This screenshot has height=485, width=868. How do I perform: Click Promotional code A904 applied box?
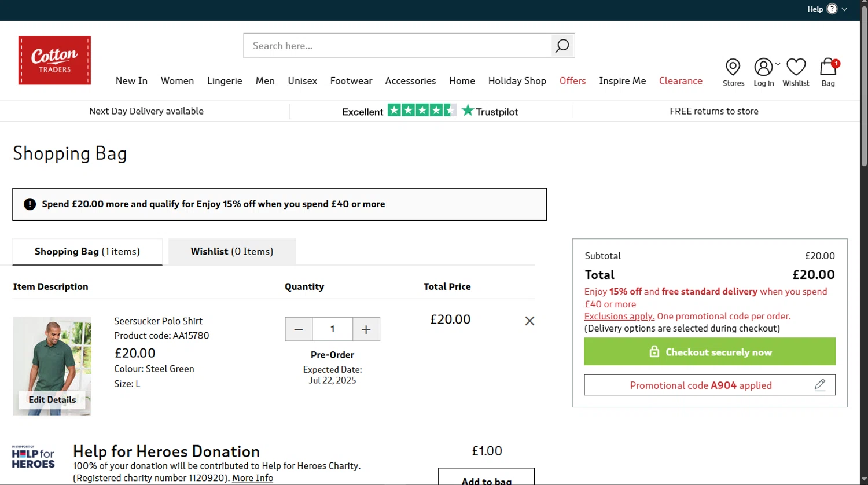[709, 385]
